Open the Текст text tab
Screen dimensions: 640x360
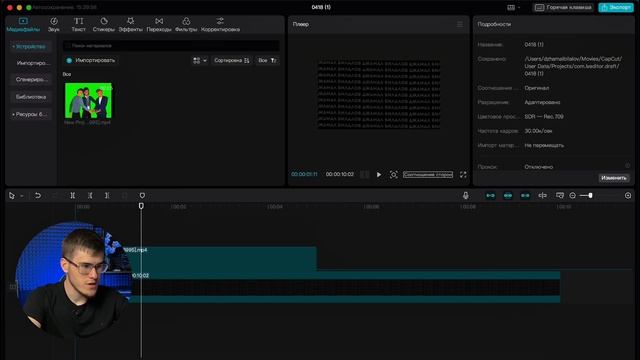[x=78, y=24]
